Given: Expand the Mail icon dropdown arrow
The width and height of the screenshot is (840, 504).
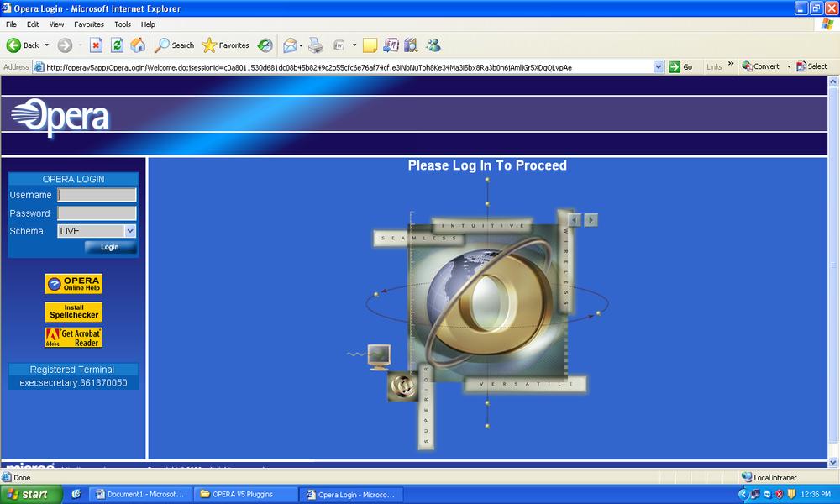Looking at the screenshot, I should pos(301,45).
